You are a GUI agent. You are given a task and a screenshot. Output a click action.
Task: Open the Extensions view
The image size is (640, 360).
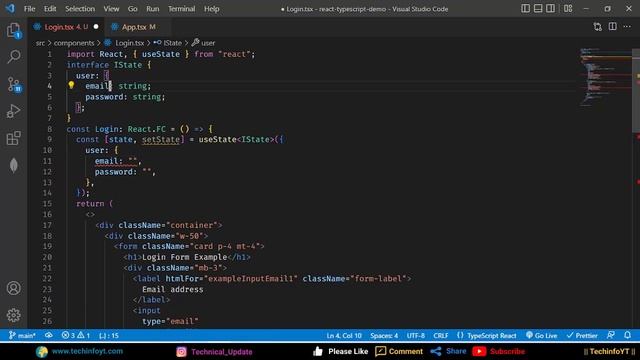pos(13,138)
